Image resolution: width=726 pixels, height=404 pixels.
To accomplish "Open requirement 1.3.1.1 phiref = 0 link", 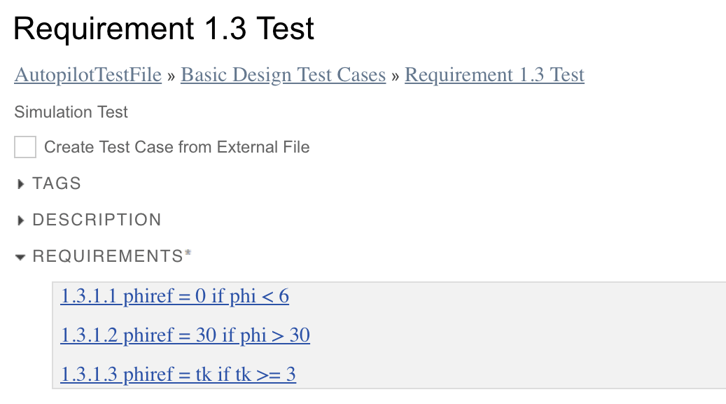I will click(174, 296).
